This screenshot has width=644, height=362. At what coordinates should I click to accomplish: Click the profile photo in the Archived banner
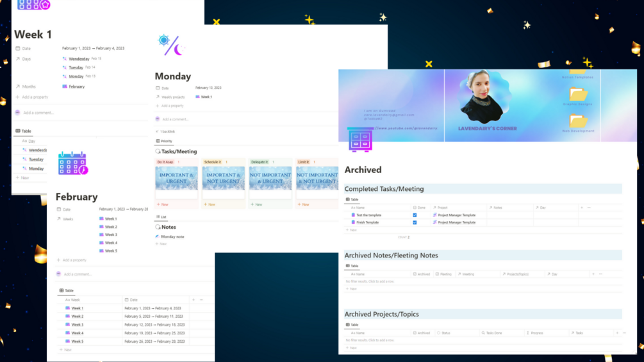(x=484, y=97)
